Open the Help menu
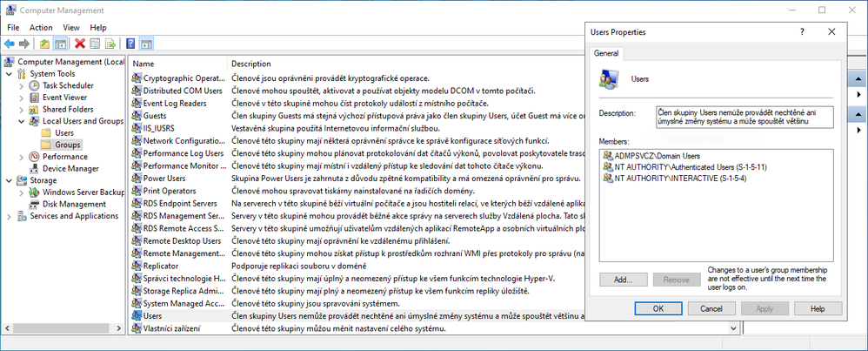Image resolution: width=868 pixels, height=351 pixels. tap(98, 27)
